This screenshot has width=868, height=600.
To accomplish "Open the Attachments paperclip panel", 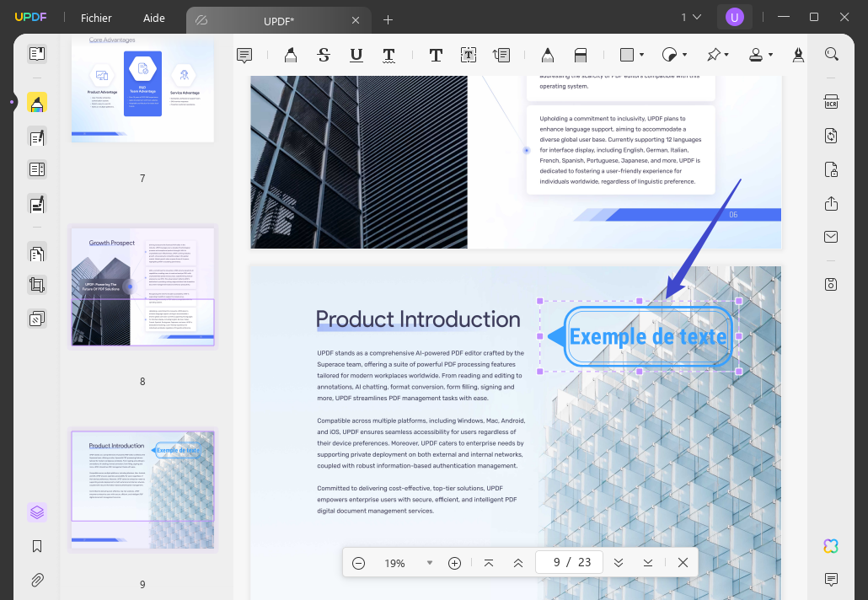I will click(x=37, y=580).
